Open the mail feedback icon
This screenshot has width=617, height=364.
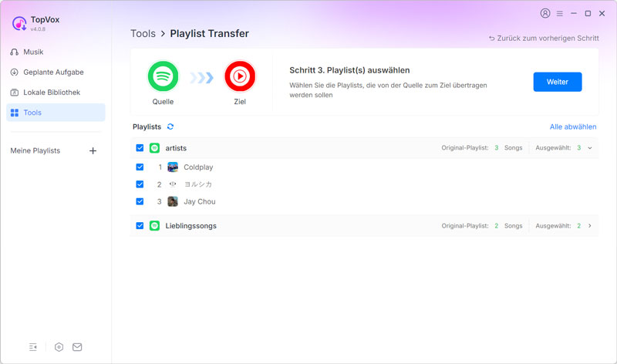[77, 347]
